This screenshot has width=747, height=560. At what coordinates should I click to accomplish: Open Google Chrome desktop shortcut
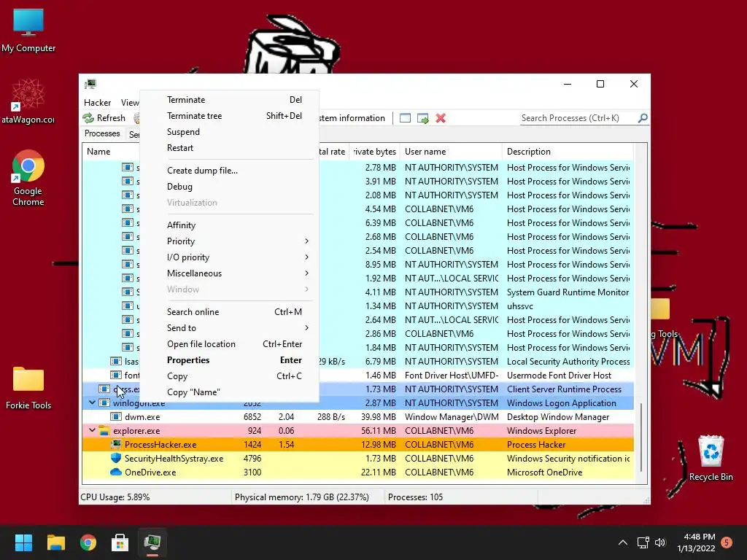28,179
